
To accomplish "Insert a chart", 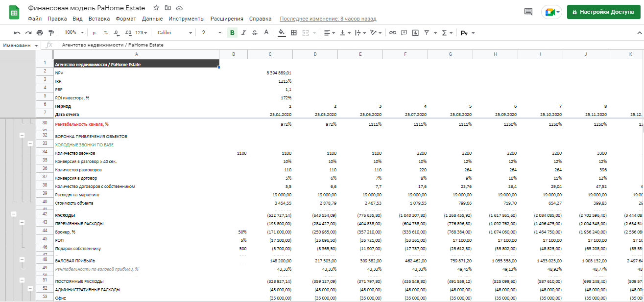I will [x=415, y=33].
